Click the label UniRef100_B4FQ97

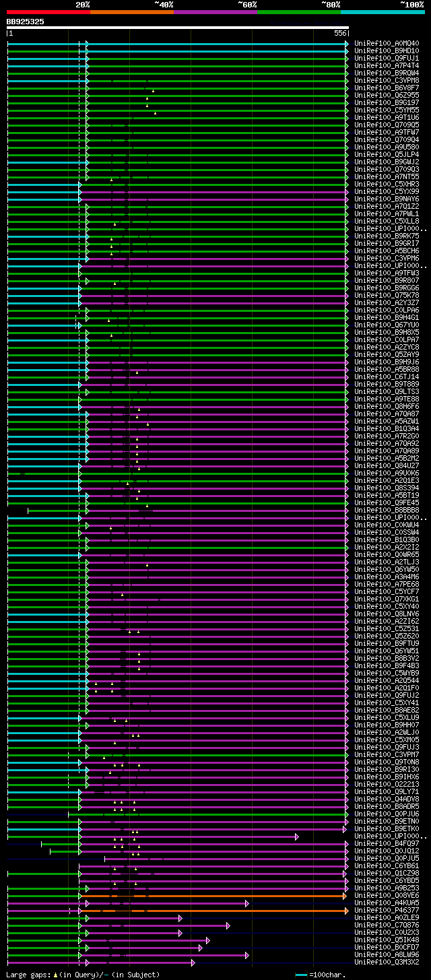click(387, 843)
